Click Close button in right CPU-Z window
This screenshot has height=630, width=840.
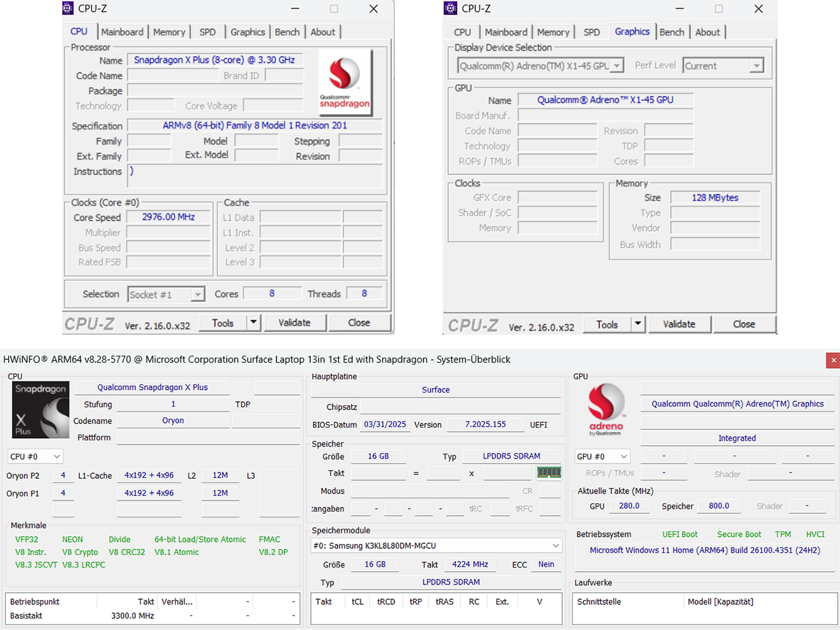click(x=744, y=324)
